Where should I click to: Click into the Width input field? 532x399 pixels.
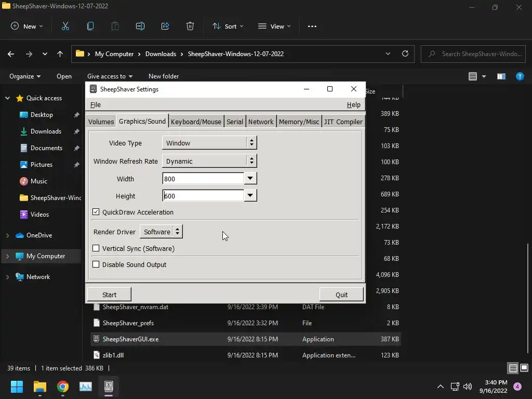coord(203,179)
